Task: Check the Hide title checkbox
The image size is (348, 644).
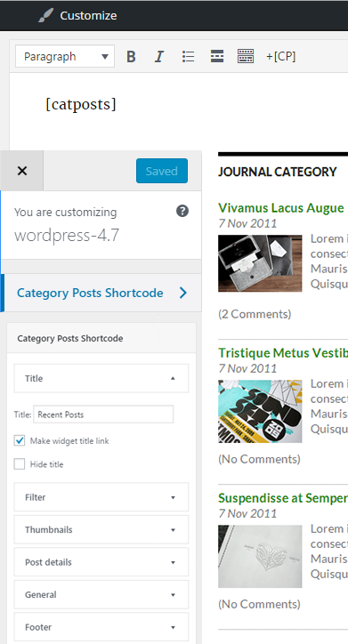Action: pos(20,464)
